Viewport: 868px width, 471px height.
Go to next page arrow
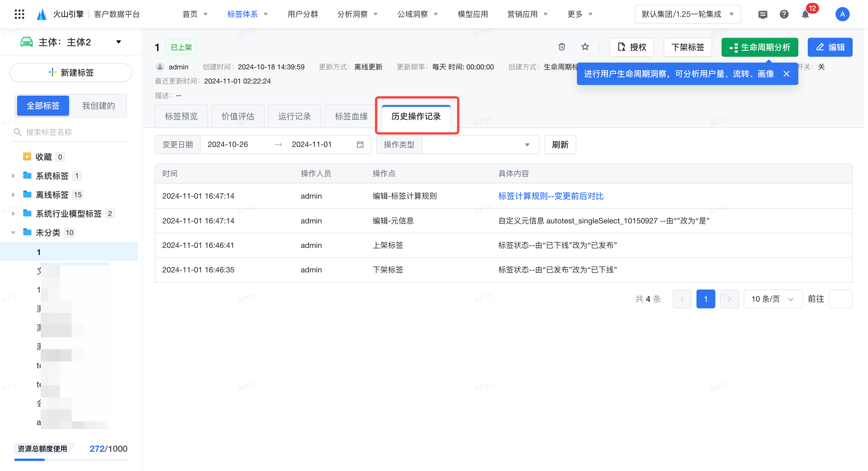point(729,299)
